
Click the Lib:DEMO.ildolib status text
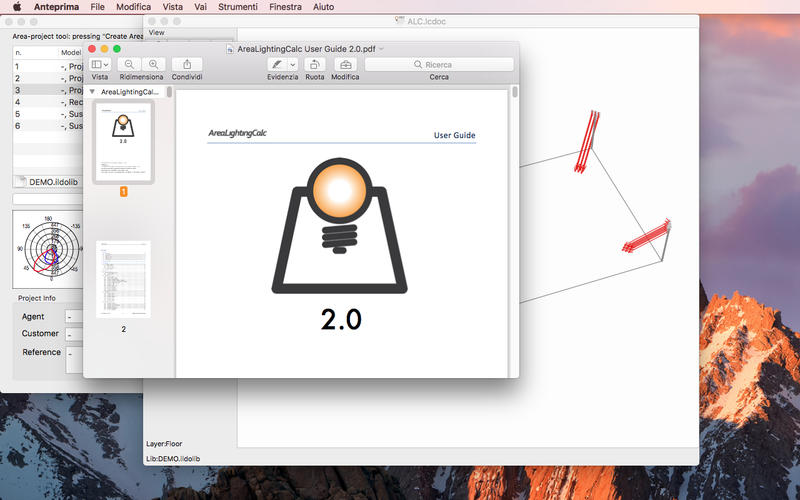pyautogui.click(x=173, y=459)
